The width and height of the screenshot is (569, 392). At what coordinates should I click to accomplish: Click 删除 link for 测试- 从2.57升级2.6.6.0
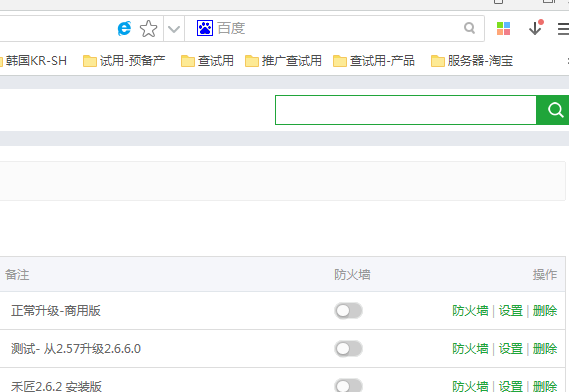[x=545, y=348]
